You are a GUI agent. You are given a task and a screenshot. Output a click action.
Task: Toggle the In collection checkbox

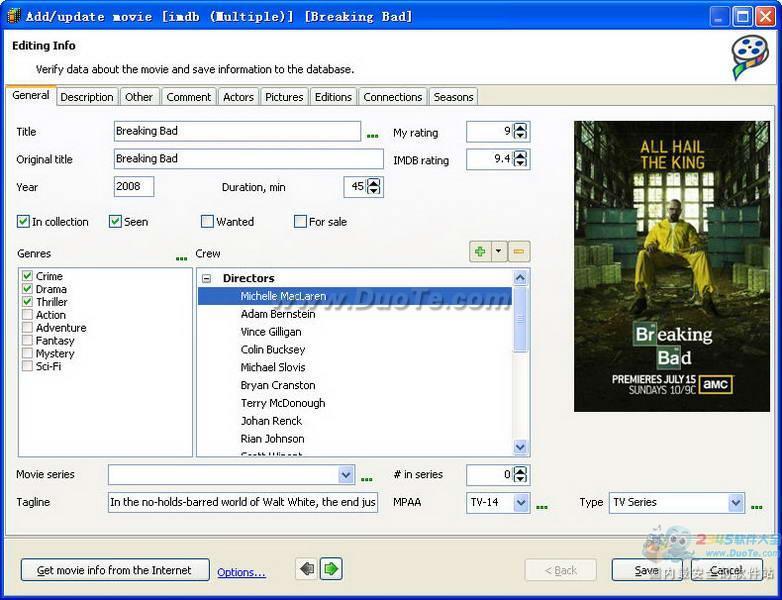tap(23, 221)
